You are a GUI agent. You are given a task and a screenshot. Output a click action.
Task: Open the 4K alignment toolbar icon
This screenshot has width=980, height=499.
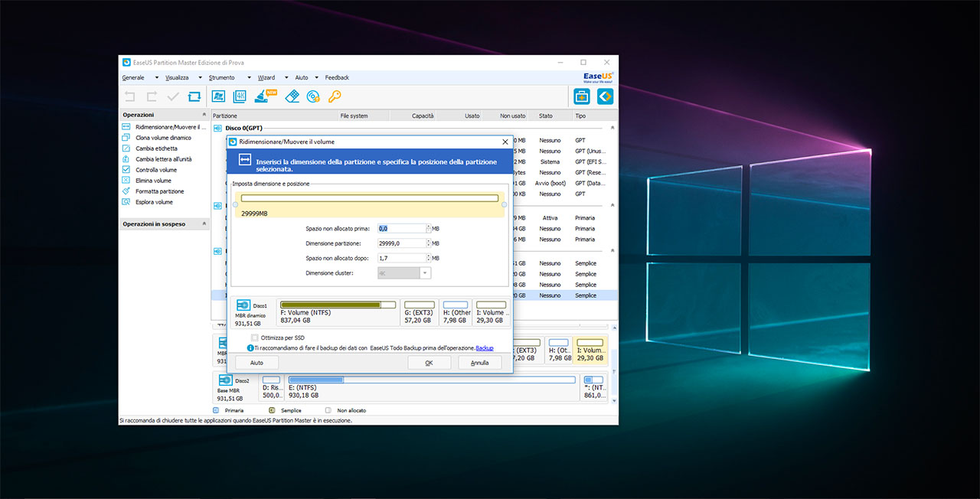[240, 96]
